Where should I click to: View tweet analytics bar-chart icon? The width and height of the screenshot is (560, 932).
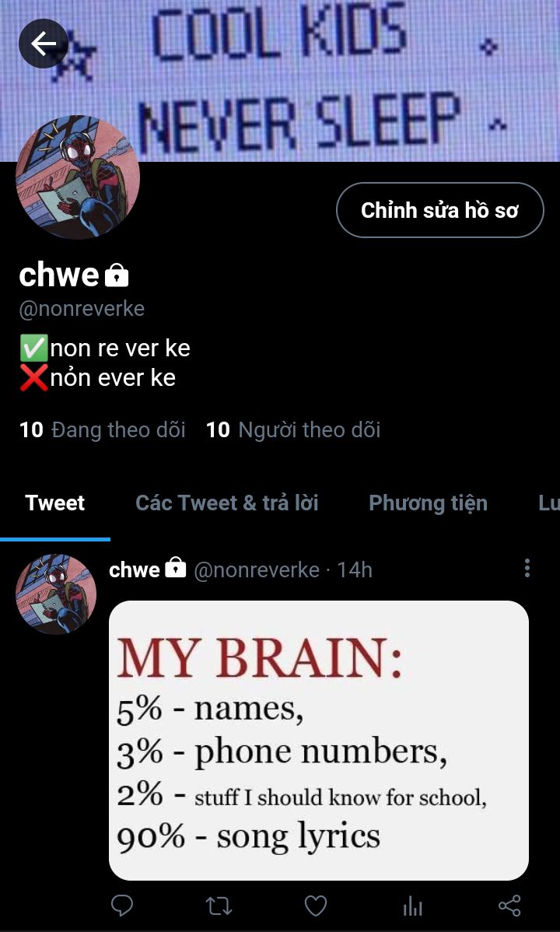[412, 906]
